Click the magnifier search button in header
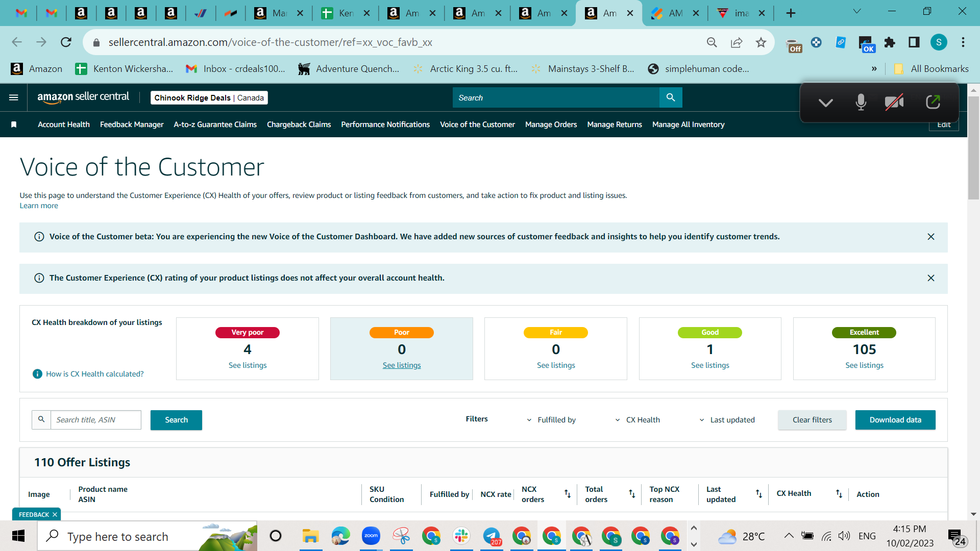This screenshot has height=551, width=980. [x=671, y=97]
